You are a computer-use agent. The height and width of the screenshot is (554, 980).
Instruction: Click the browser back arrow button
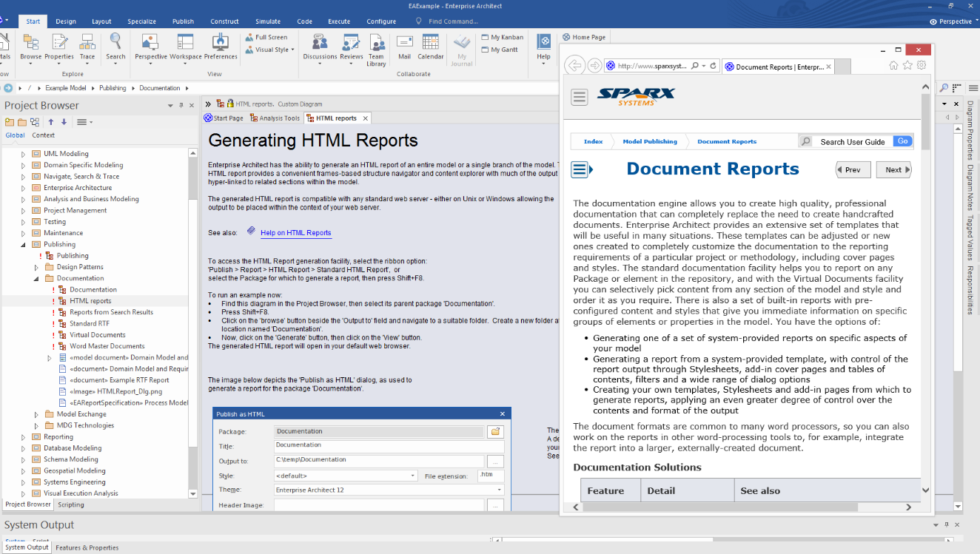click(575, 65)
